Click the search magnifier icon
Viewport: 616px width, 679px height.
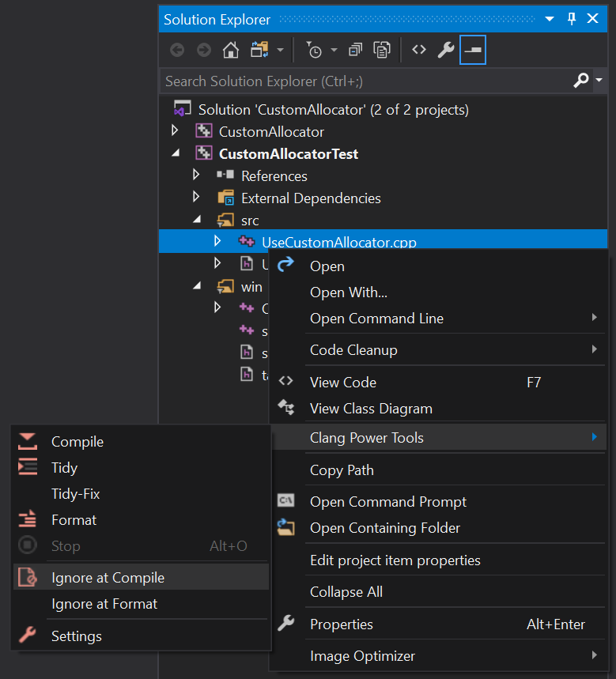(581, 80)
